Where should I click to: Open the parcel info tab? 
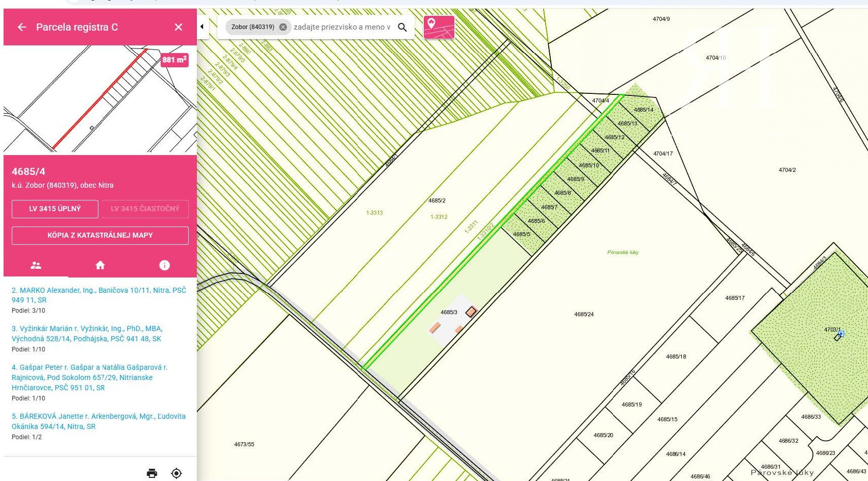pyautogui.click(x=164, y=265)
